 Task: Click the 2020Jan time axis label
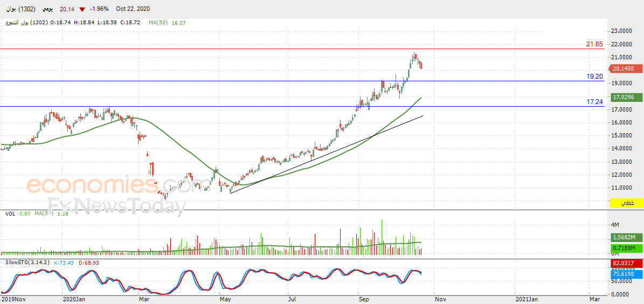point(74,300)
